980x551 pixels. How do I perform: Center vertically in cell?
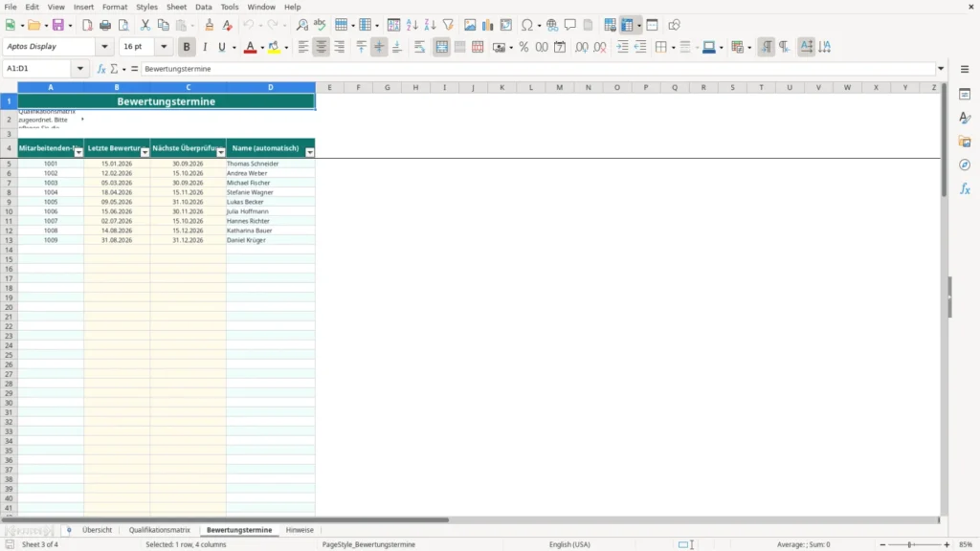click(x=379, y=47)
